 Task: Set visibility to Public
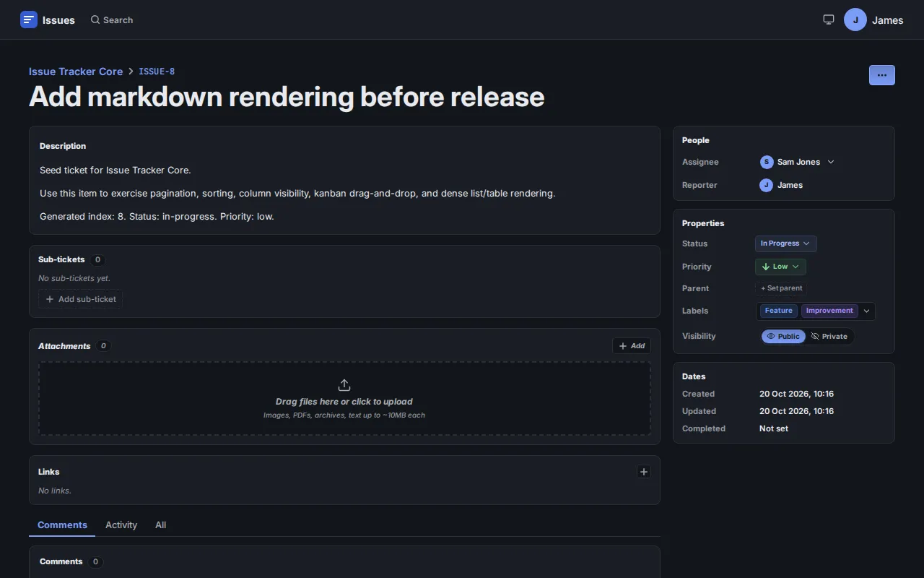point(783,336)
